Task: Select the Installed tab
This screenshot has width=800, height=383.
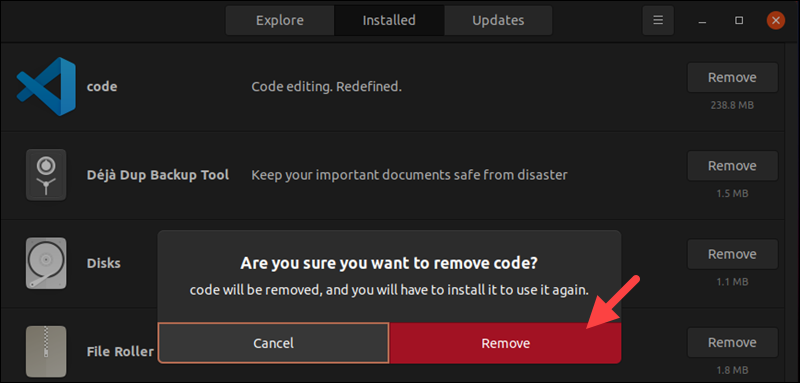Action: click(389, 20)
